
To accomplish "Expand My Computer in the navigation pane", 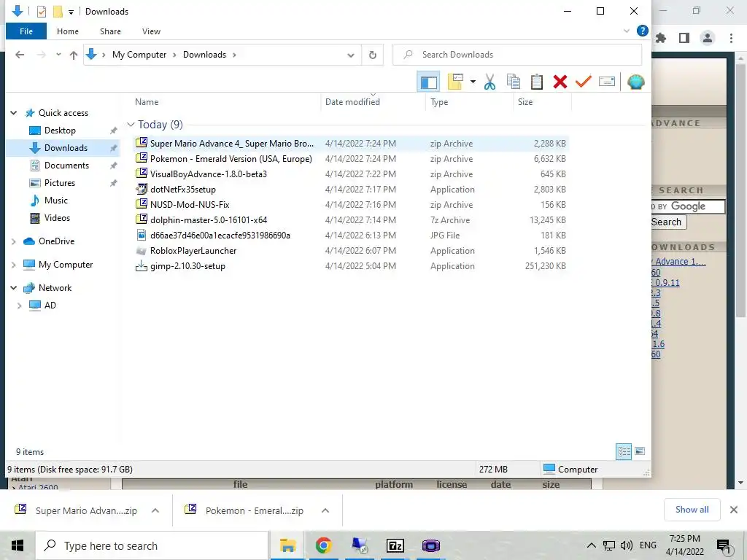I will (x=14, y=265).
